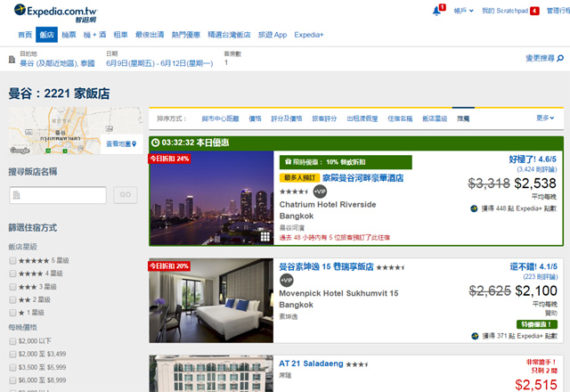Image resolution: width=570 pixels, height=392 pixels.
Task: Sort results by 住宿名稱
Action: click(x=400, y=118)
